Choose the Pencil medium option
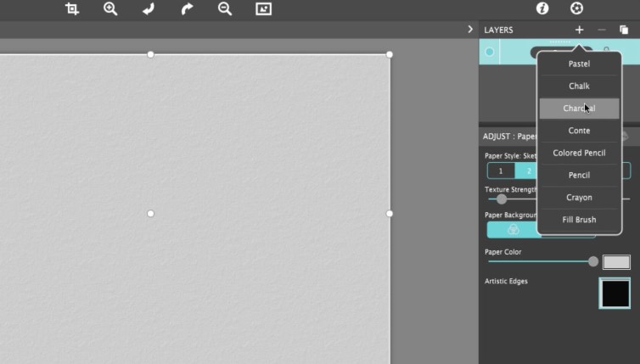The image size is (640, 364). [x=579, y=175]
